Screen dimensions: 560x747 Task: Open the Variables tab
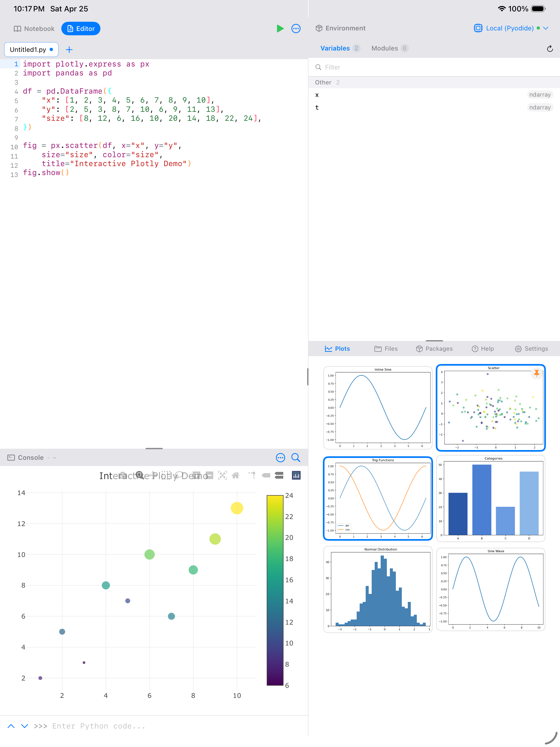tap(340, 48)
